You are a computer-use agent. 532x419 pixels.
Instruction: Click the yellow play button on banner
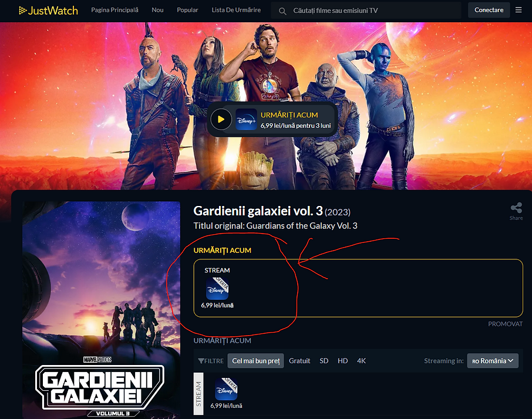pyautogui.click(x=221, y=119)
